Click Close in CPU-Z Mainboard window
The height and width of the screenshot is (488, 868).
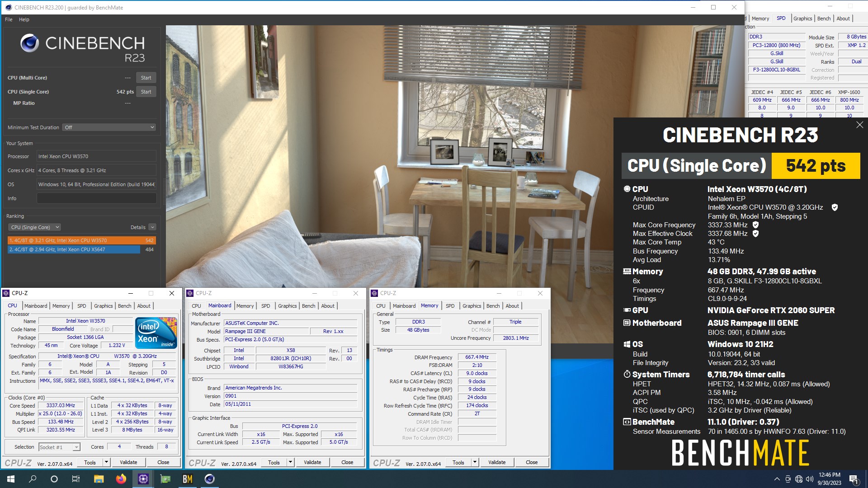click(x=347, y=462)
